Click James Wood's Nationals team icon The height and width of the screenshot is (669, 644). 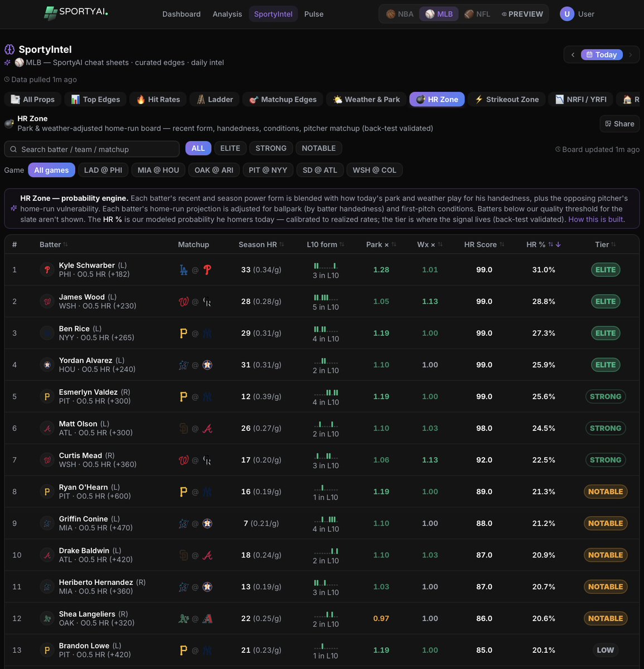[47, 302]
